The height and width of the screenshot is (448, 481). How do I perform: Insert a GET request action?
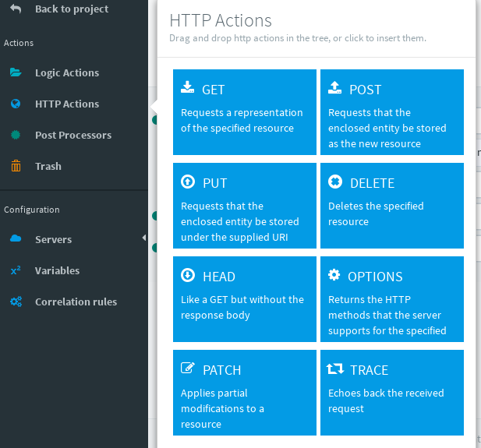tap(244, 111)
